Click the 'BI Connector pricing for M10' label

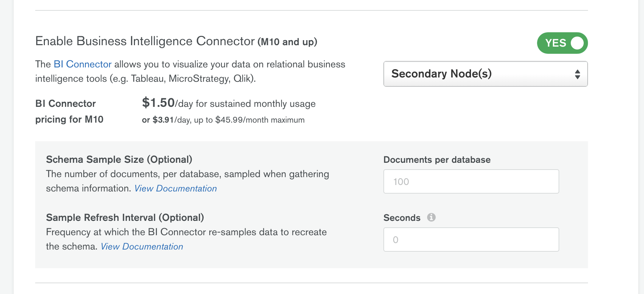[x=69, y=112]
